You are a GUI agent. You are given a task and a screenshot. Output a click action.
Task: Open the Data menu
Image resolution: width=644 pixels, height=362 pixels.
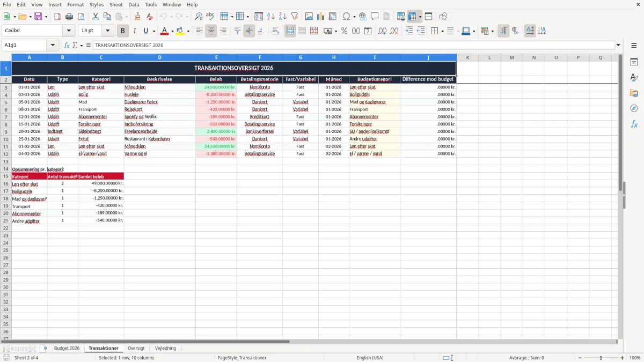coord(134,4)
